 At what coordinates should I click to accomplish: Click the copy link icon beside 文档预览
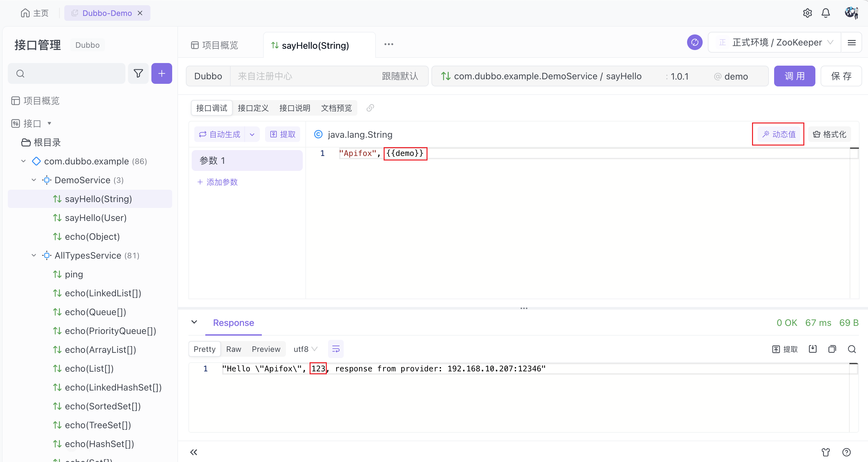pos(370,108)
